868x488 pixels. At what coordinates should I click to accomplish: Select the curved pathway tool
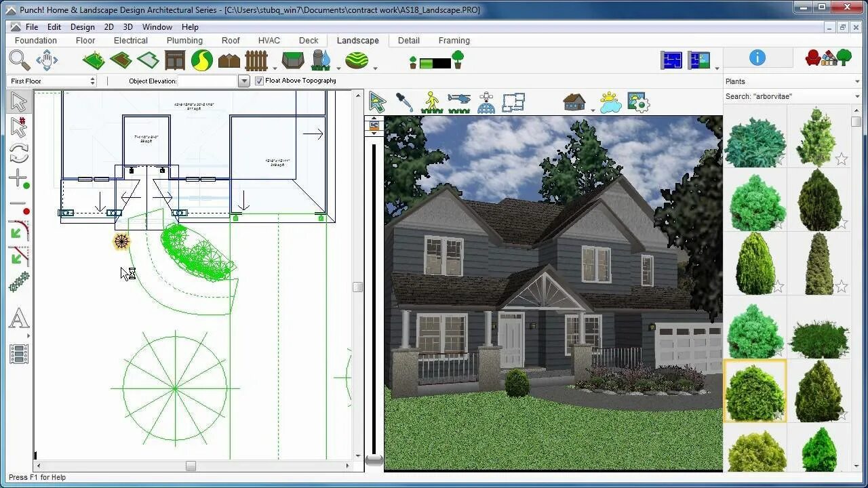point(202,60)
